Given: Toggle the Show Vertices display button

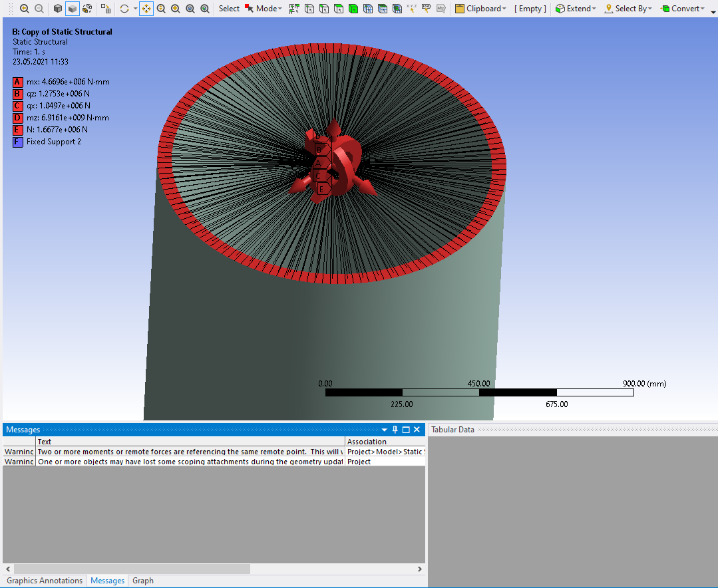Looking at the screenshot, I should pos(87,9).
